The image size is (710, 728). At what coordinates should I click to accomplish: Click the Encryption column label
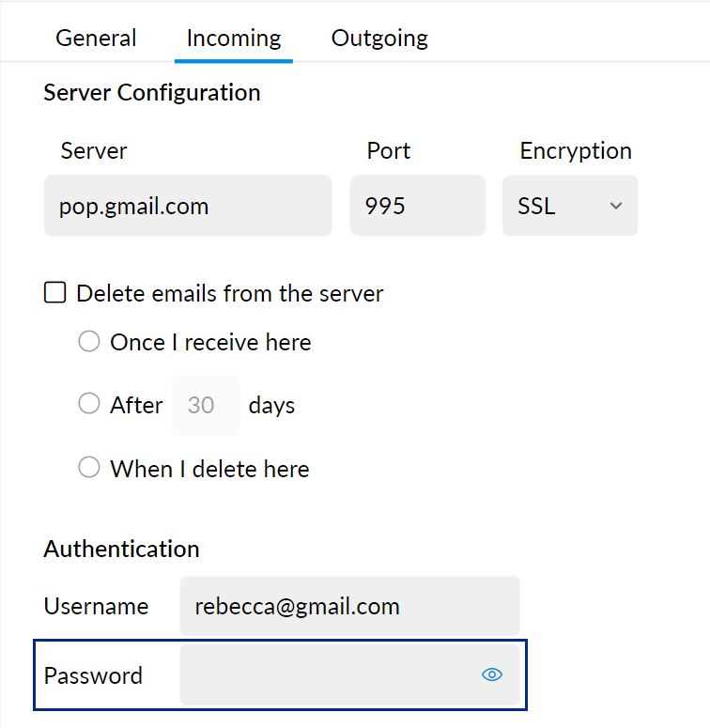coord(576,151)
